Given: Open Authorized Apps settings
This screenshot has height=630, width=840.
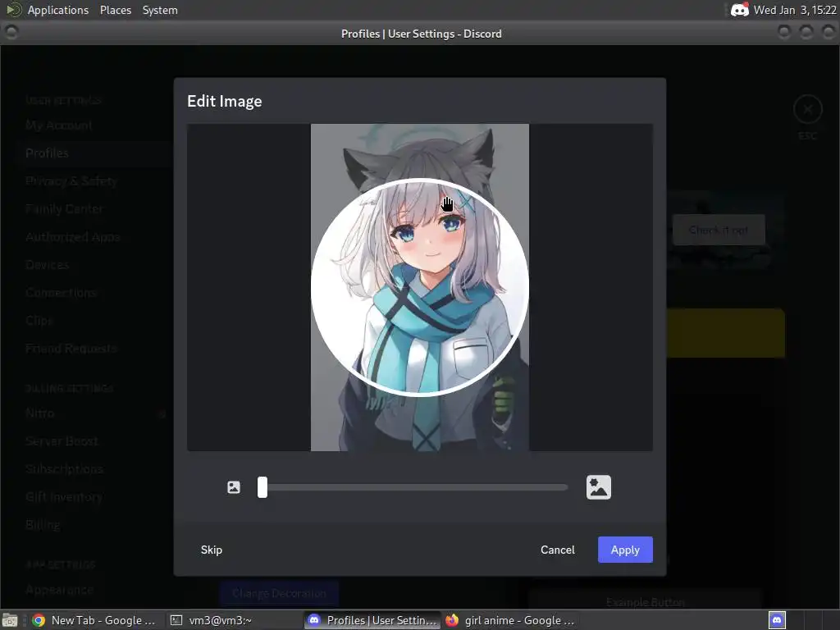Looking at the screenshot, I should pyautogui.click(x=73, y=237).
